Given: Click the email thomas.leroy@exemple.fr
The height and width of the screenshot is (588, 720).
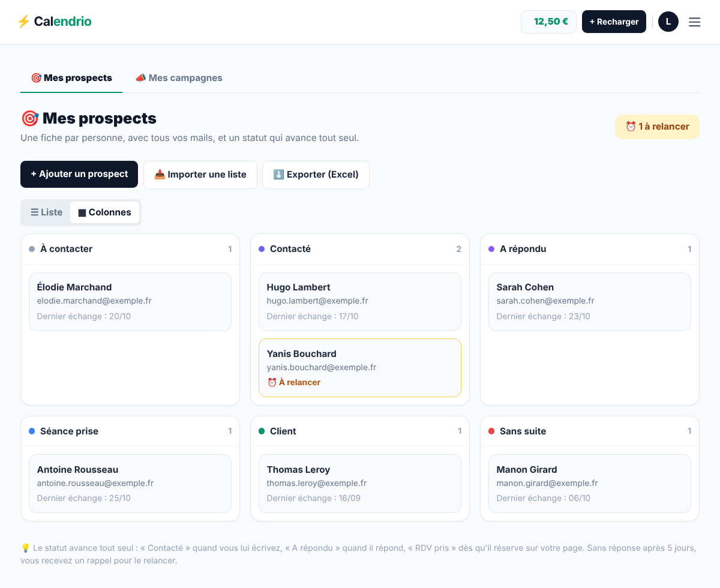Looking at the screenshot, I should pyautogui.click(x=317, y=483).
